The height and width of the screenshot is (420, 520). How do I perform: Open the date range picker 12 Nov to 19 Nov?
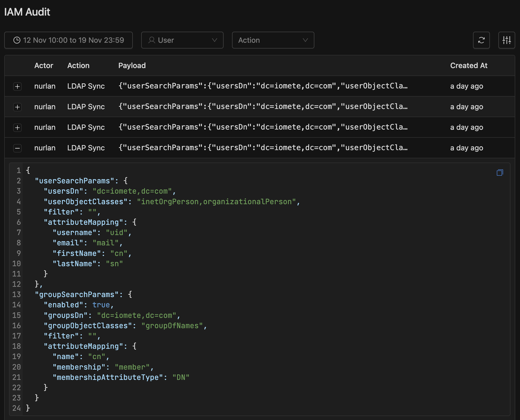(68, 40)
